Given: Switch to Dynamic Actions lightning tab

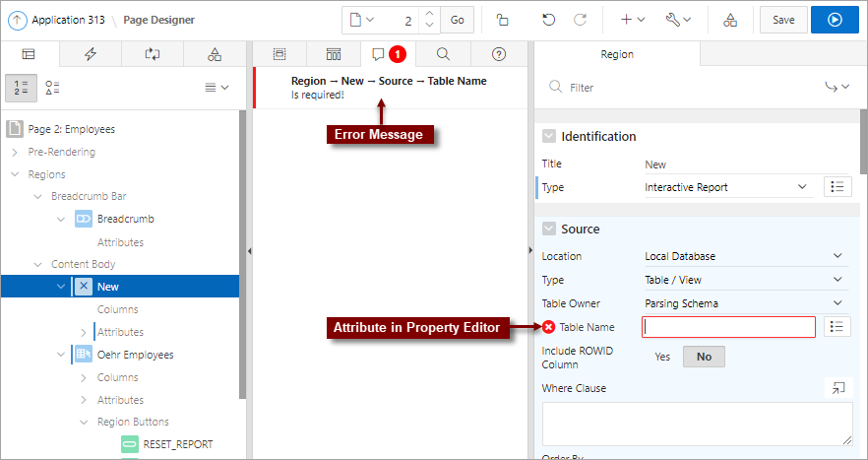Looking at the screenshot, I should click(x=91, y=54).
